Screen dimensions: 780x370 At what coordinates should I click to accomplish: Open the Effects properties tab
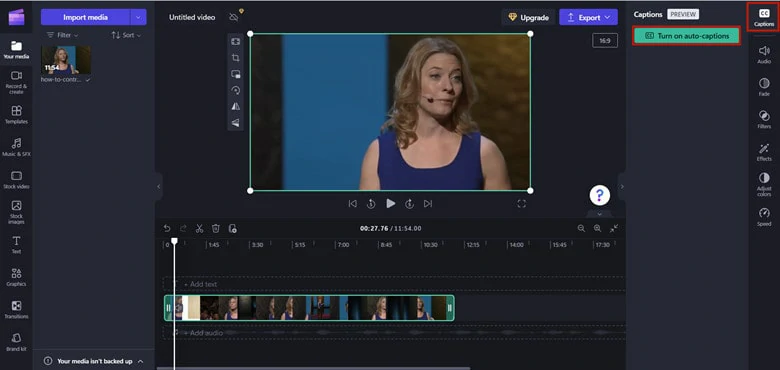point(764,152)
